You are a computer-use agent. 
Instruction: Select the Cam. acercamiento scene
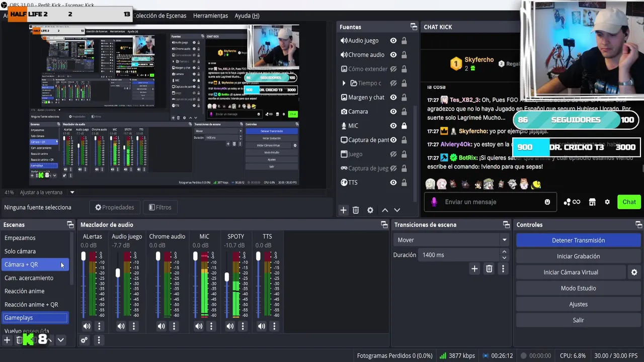(29, 278)
